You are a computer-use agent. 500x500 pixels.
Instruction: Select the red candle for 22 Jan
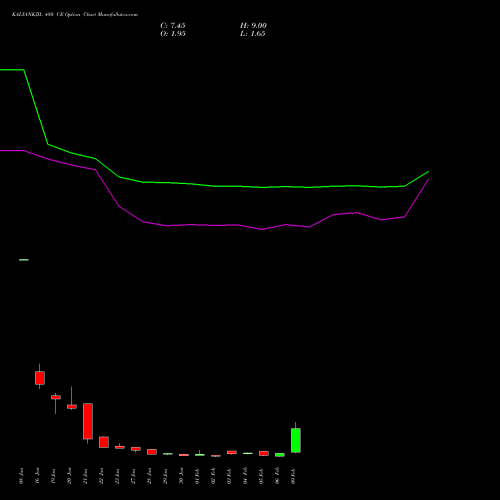(104, 442)
